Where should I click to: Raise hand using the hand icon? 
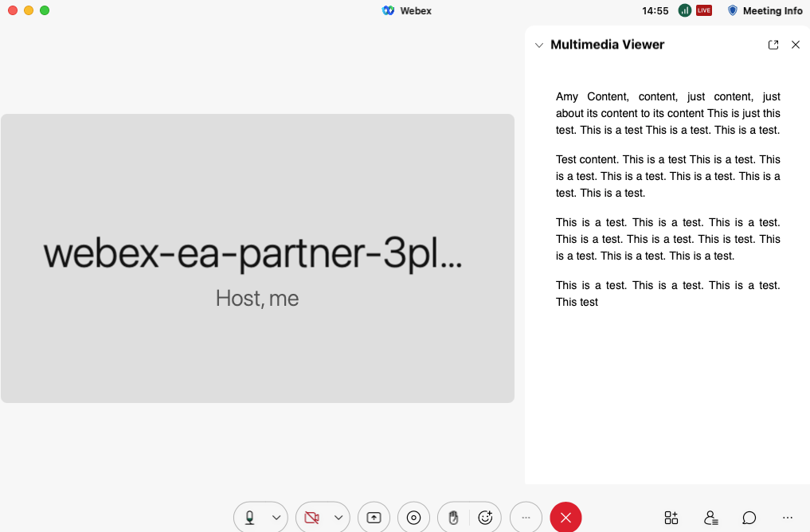pos(453,517)
